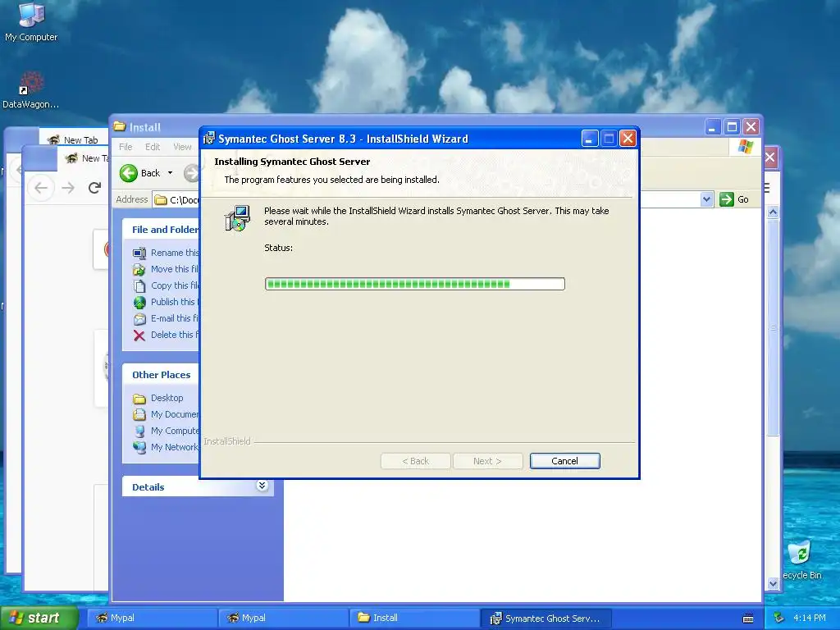Switch to second Mypal taskbar button
This screenshot has width=840, height=630.
click(x=283, y=618)
